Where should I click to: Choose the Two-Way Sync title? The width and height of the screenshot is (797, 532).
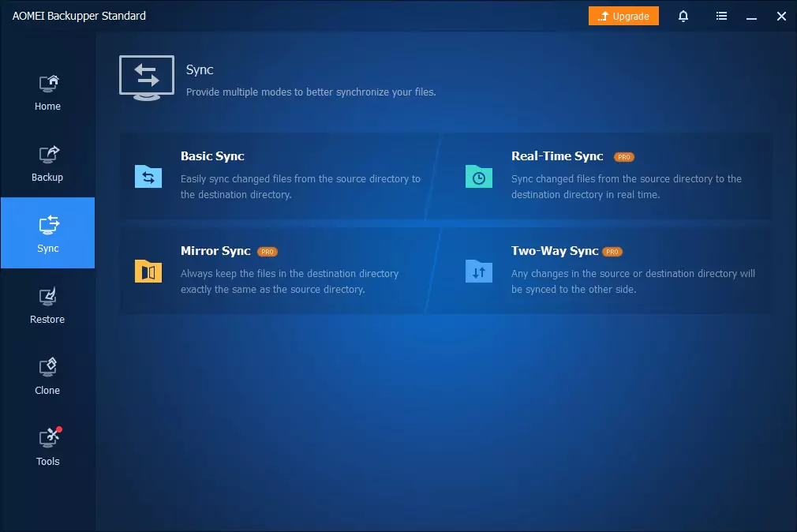coord(555,251)
